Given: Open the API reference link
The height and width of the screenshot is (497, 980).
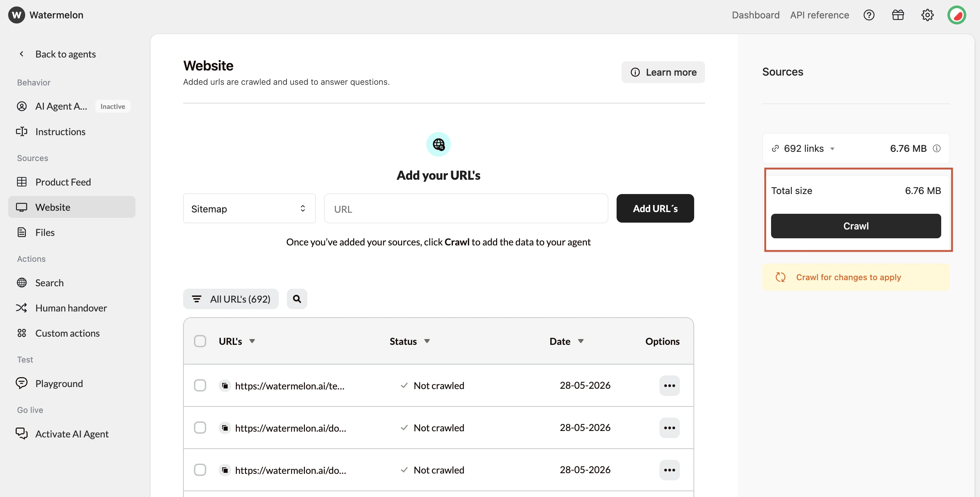Looking at the screenshot, I should coord(819,15).
